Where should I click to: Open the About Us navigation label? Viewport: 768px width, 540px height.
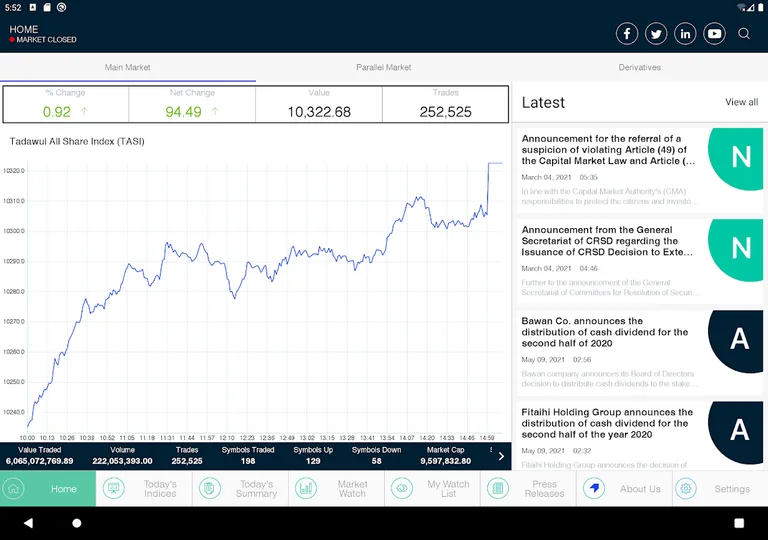tap(640, 489)
